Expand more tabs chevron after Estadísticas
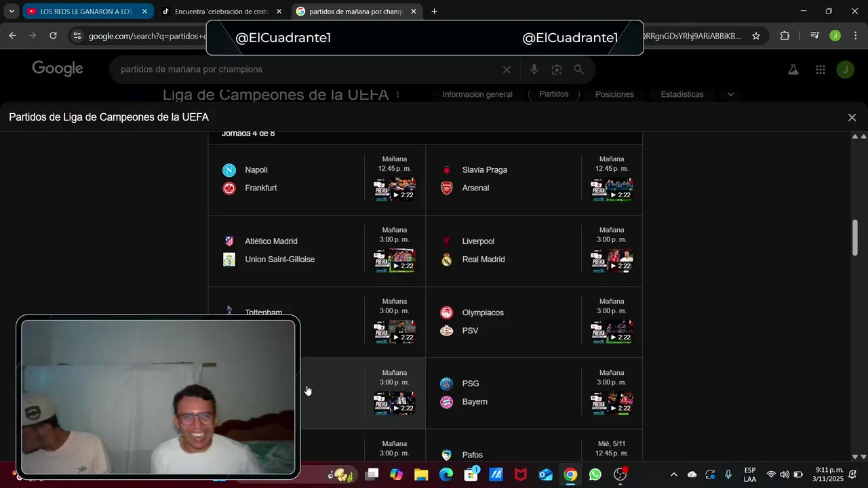Viewport: 868px width, 488px height. click(x=730, y=94)
